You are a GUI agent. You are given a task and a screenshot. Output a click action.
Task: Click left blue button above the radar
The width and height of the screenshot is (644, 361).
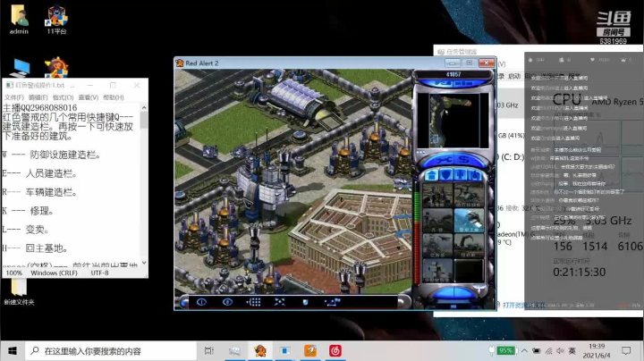(441, 83)
